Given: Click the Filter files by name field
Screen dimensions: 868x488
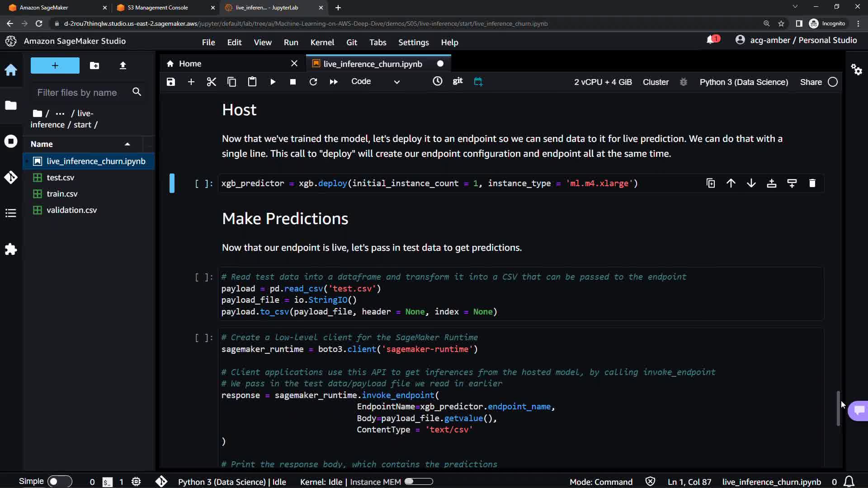Looking at the screenshot, I should [77, 93].
